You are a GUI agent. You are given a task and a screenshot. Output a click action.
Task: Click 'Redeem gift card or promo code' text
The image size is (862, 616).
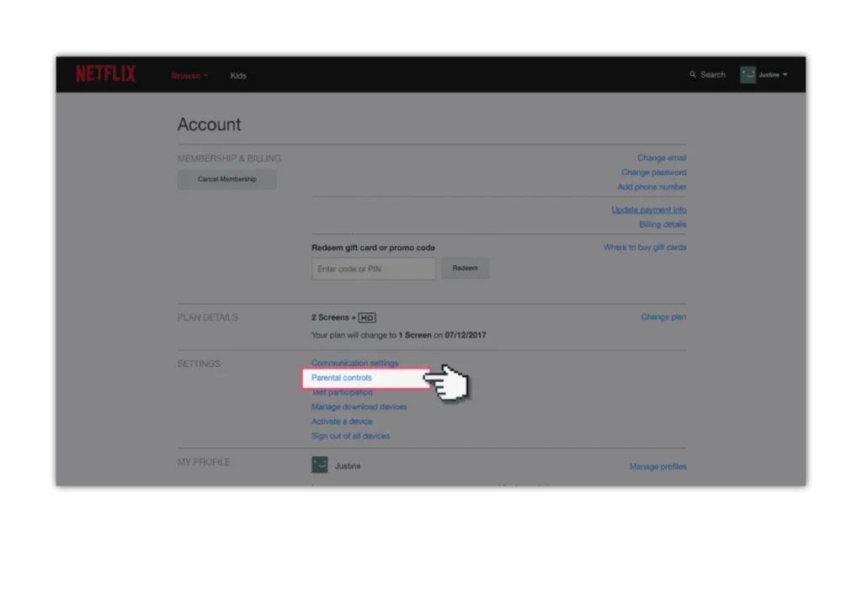click(x=373, y=247)
